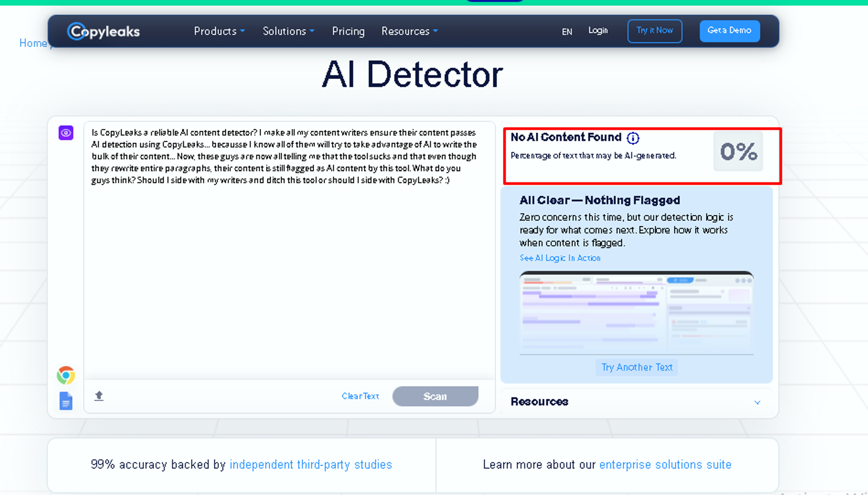Screen dimensions: 868x495
Task: Click the Scan button
Action: pyautogui.click(x=435, y=396)
